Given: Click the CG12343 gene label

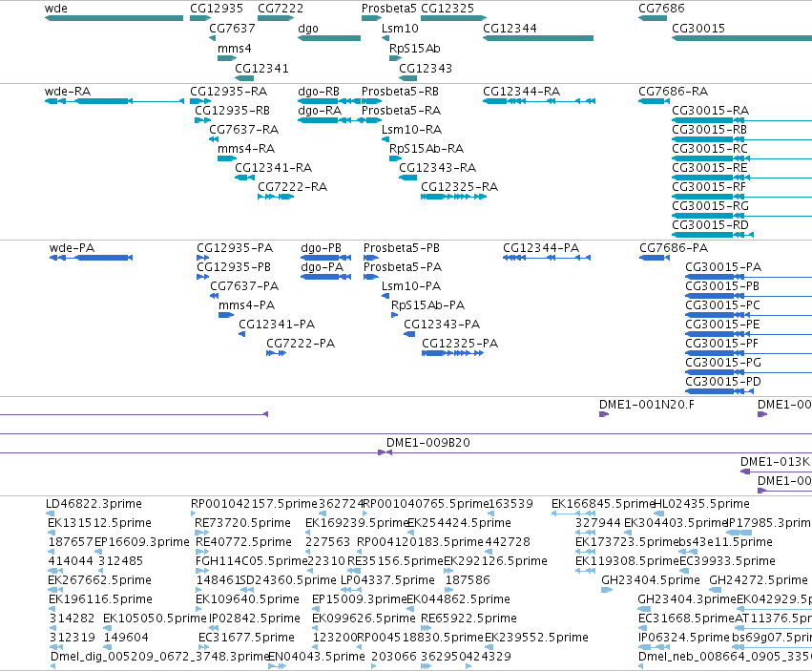Looking at the screenshot, I should [x=426, y=69].
